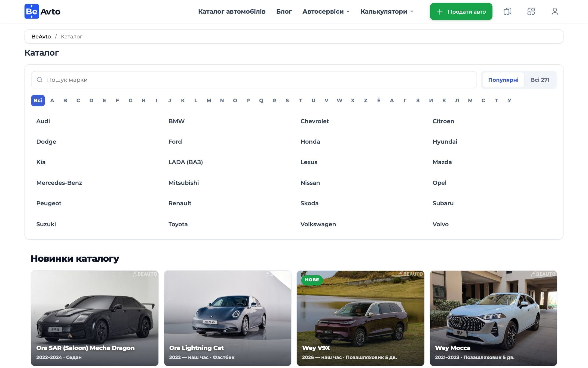
Task: Open the Chevrolet brand link
Action: pos(315,121)
